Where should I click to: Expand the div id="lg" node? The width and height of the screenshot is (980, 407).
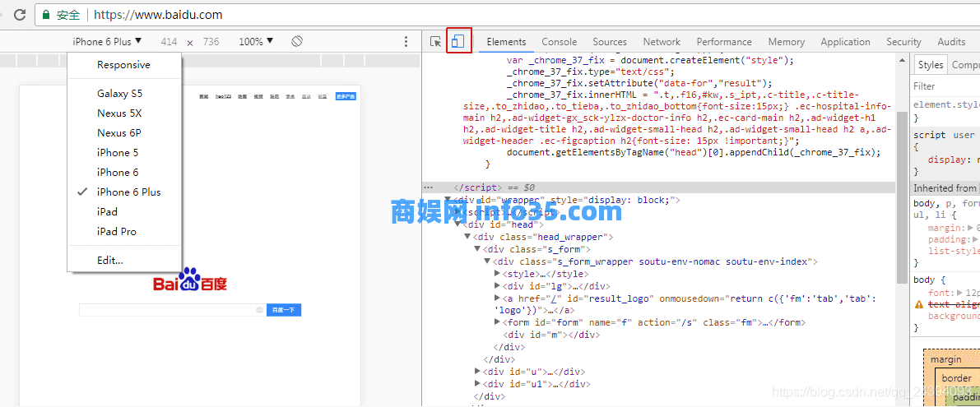[x=497, y=286]
